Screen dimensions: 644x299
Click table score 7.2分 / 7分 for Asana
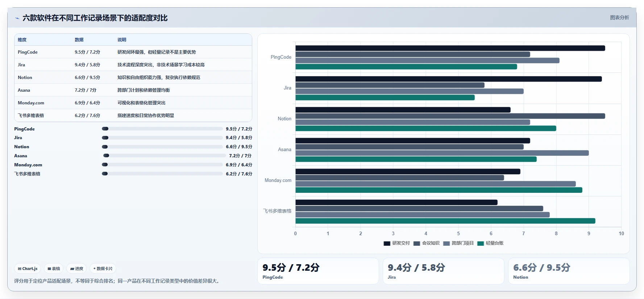86,90
